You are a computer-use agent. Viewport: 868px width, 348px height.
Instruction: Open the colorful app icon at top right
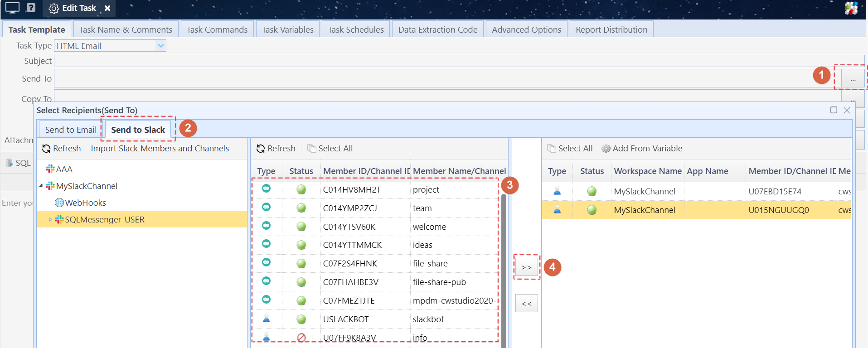(851, 8)
